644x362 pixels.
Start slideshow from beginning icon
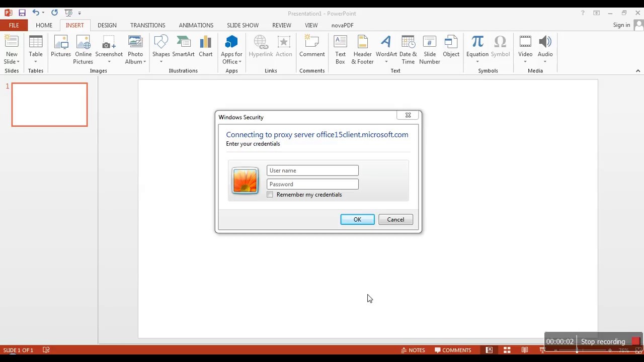click(x=69, y=13)
